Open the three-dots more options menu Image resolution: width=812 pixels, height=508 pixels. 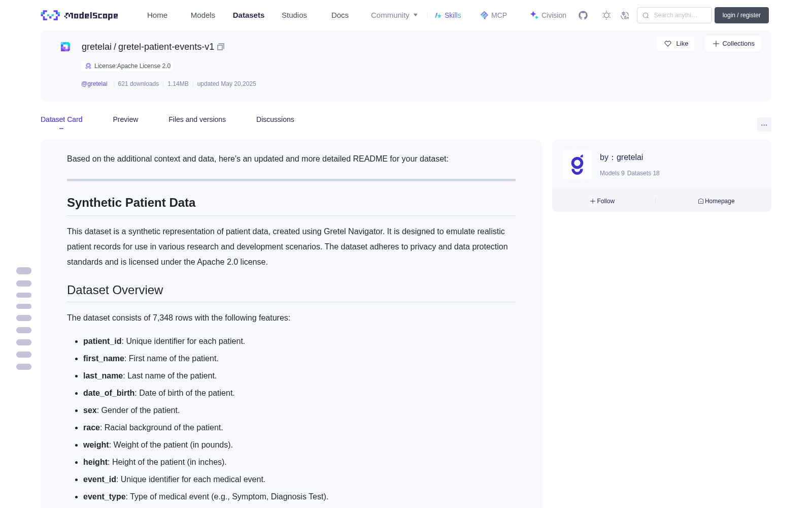[764, 124]
